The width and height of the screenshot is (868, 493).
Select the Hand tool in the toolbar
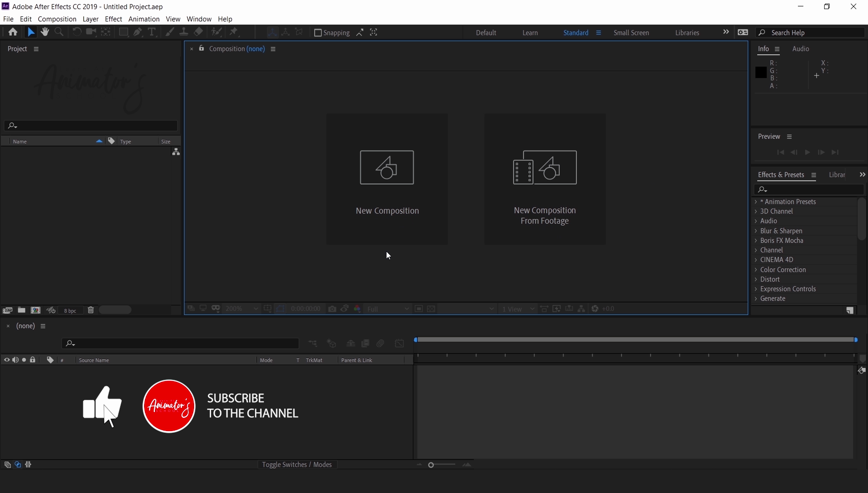(45, 32)
